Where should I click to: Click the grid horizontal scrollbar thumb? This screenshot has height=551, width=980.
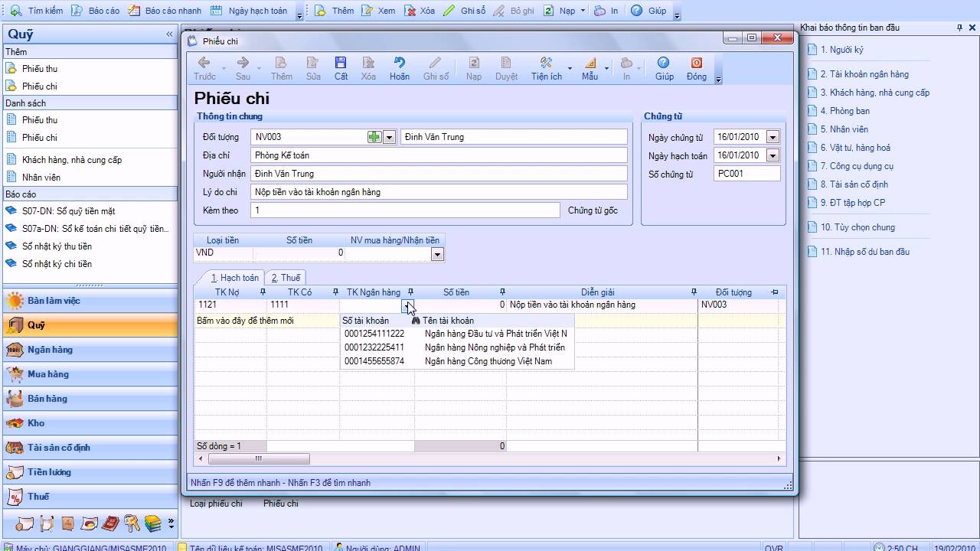258,459
